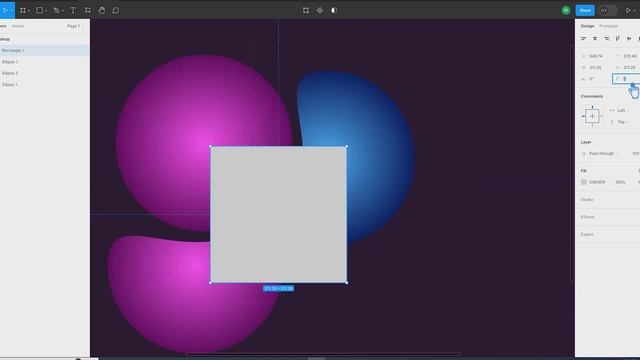Viewport: 640px width, 360px height.
Task: Toggle the Dev Mode switch
Action: coord(608,10)
